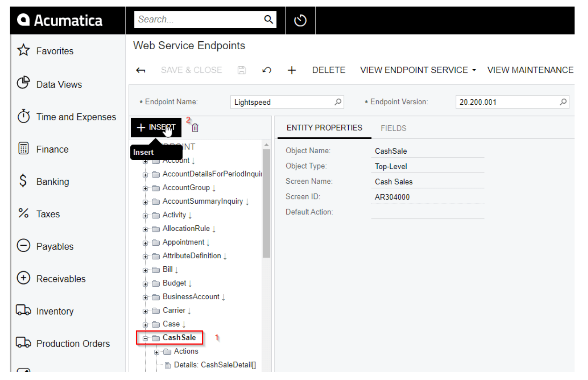Open Endpoint Name lookup magnifier
The image size is (588, 380).
click(338, 102)
